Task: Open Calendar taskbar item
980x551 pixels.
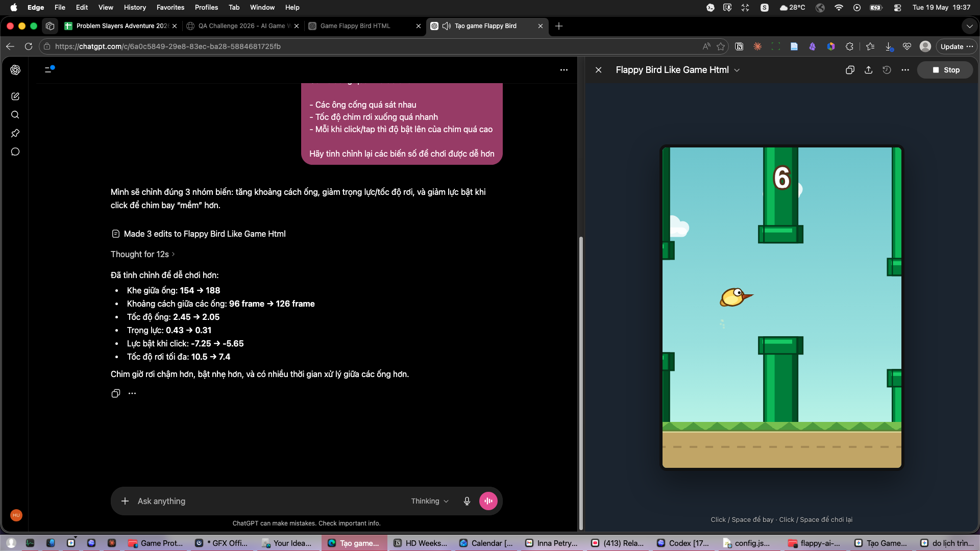Action: coord(486,543)
